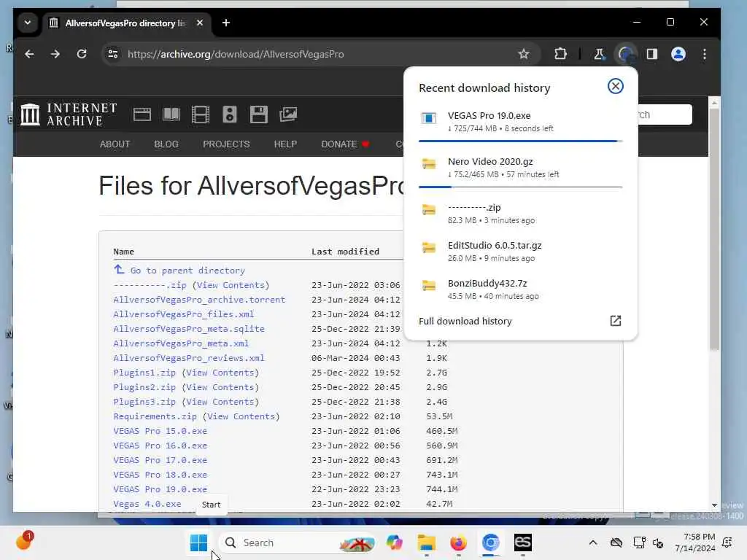Bookmark this page with the star icon
Viewport: 747px width, 560px height.
[524, 54]
